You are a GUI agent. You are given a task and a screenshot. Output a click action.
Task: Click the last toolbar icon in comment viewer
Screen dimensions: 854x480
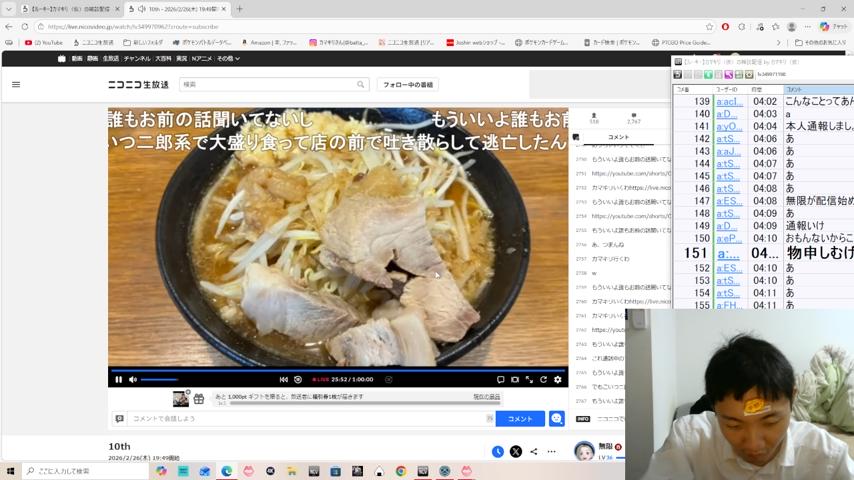point(749,75)
